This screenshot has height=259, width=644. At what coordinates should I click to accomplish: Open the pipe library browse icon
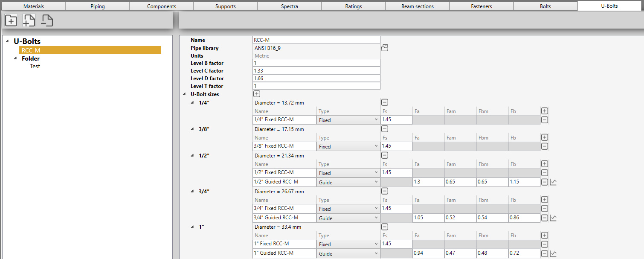385,48
